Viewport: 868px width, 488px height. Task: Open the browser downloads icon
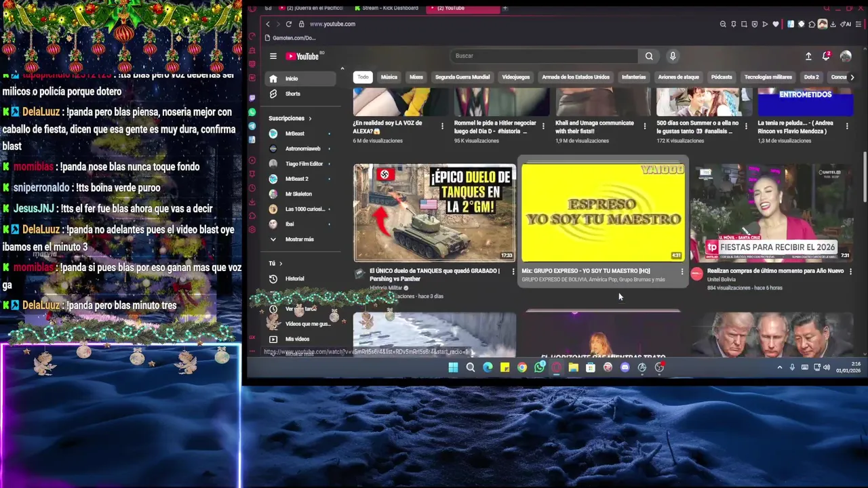833,24
